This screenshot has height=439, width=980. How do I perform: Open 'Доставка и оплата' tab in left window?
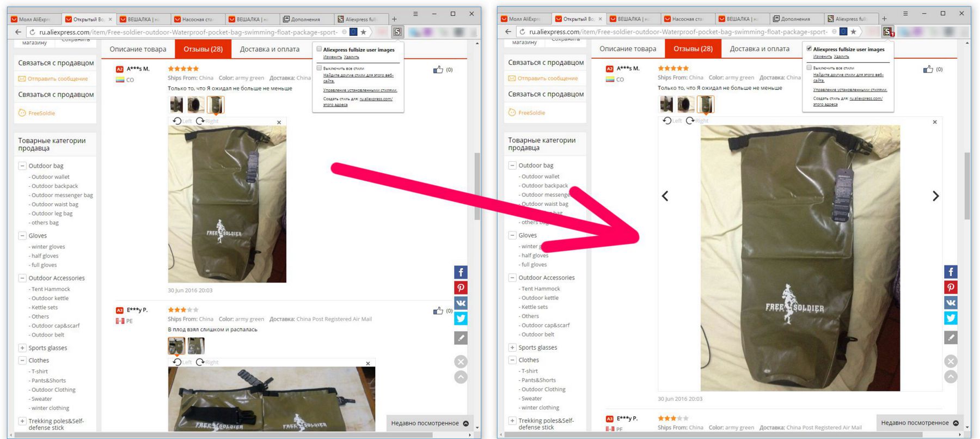tap(269, 49)
